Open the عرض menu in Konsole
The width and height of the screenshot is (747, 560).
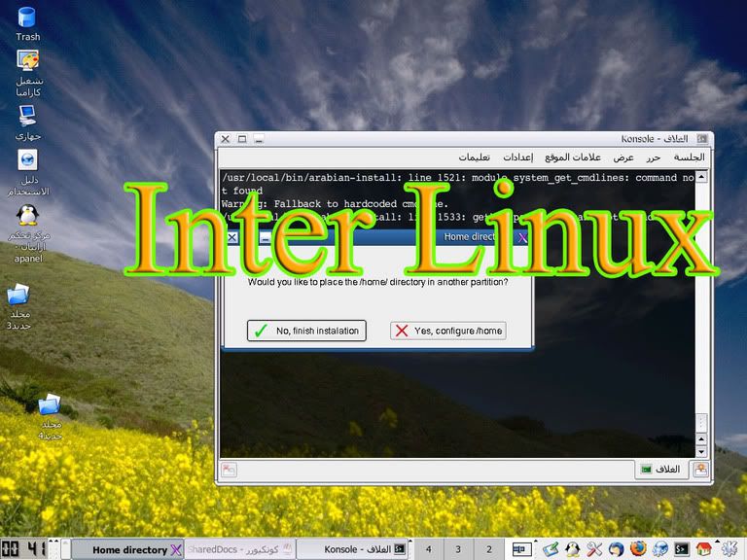(623, 157)
